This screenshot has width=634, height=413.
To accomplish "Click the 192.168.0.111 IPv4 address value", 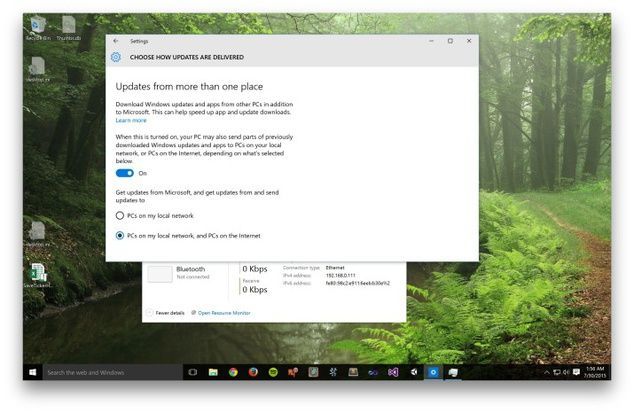I will pyautogui.click(x=340, y=275).
